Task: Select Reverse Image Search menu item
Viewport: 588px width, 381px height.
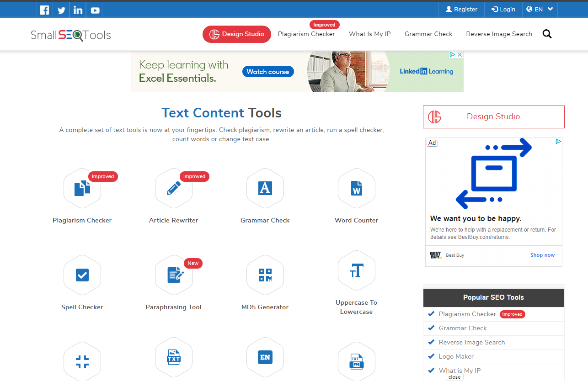Action: (499, 34)
